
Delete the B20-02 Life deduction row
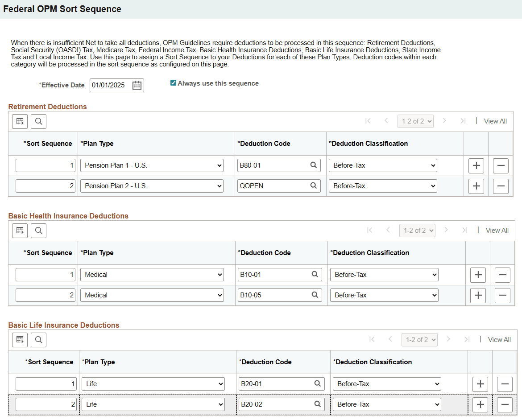(x=505, y=404)
